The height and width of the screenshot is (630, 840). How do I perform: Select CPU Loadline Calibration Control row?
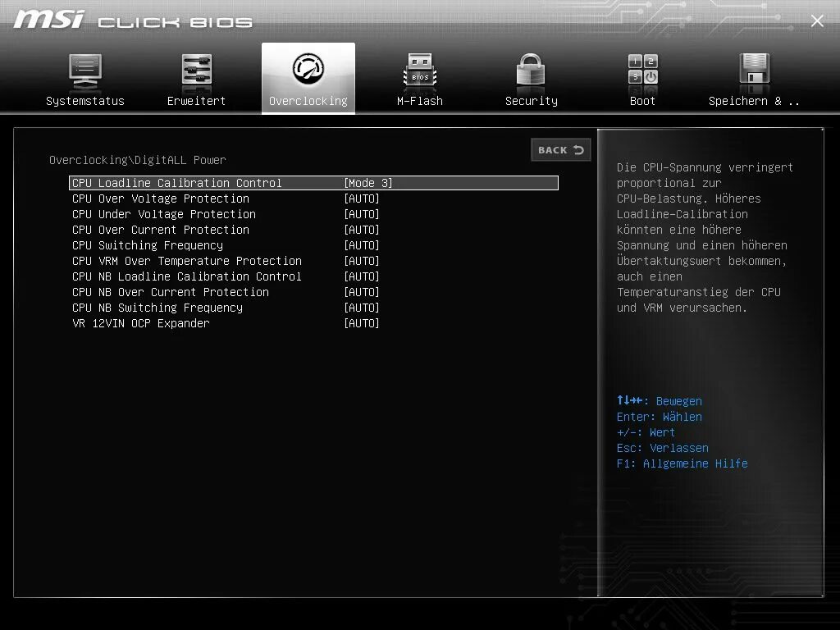tap(314, 183)
